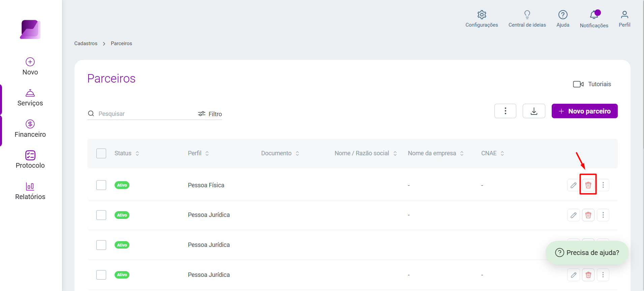Screen dimensions: 644x291
Task: Open Perfil user icon
Action: point(624,14)
